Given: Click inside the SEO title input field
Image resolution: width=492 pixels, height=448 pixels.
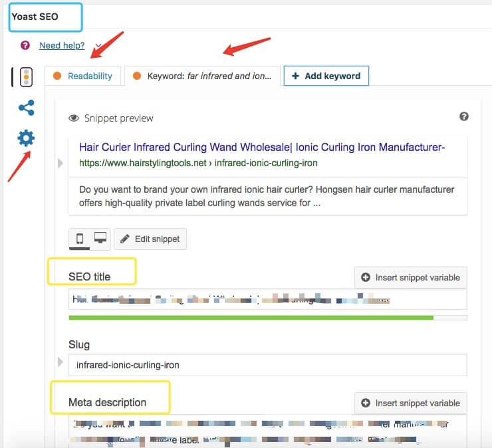Looking at the screenshot, I should [268, 299].
